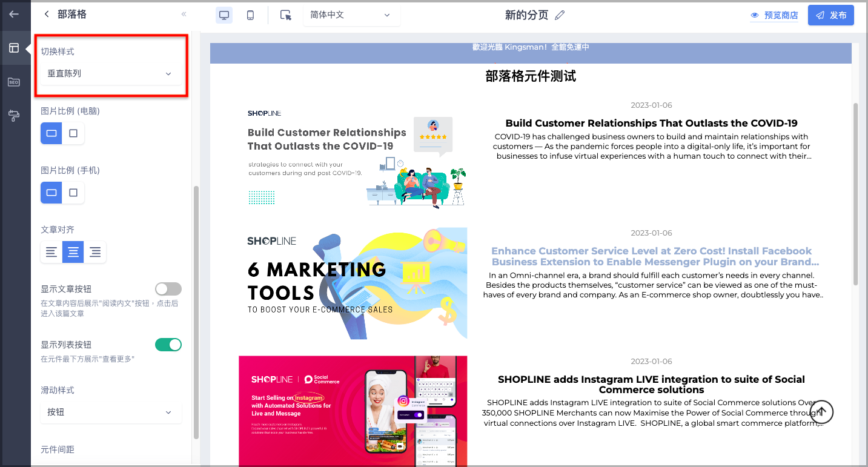Edit page title with pencil icon
Viewport: 868px width, 467px height.
coord(560,15)
